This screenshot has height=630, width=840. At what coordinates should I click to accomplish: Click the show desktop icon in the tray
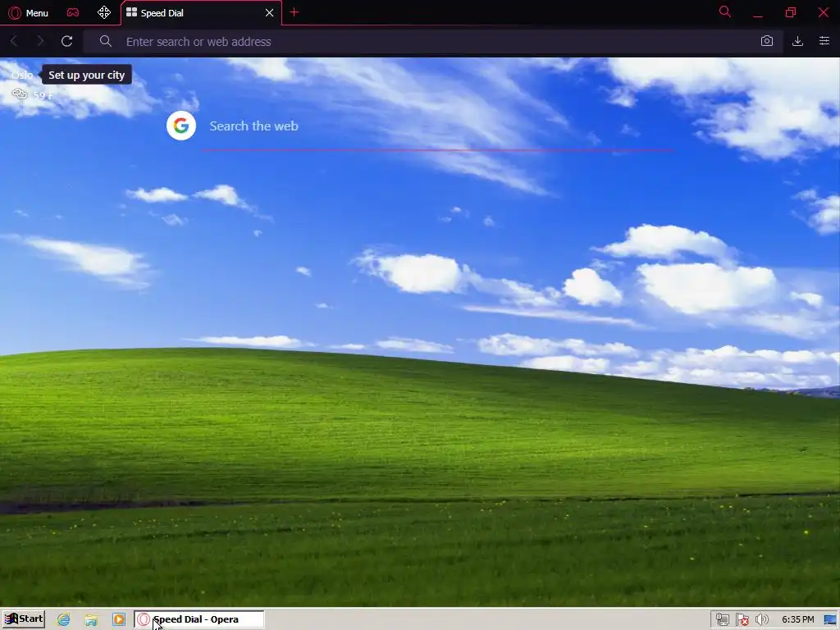[831, 620]
